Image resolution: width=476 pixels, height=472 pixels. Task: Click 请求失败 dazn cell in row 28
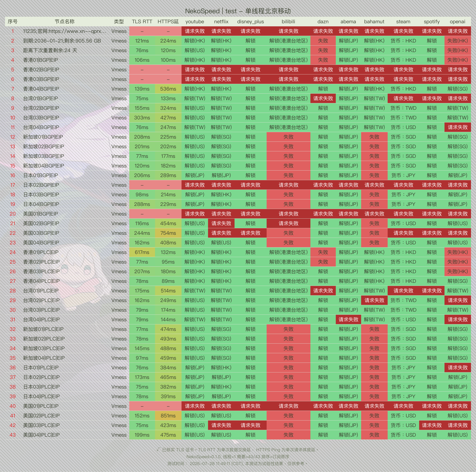tap(323, 291)
